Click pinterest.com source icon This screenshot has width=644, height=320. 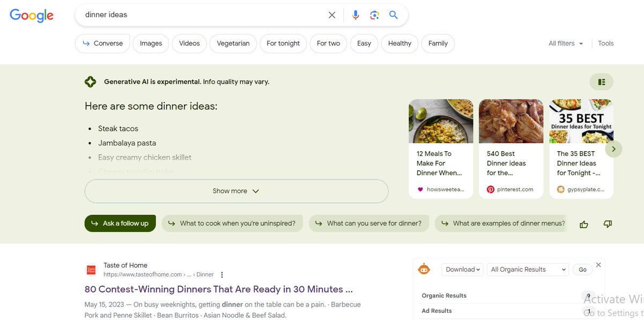click(x=491, y=189)
